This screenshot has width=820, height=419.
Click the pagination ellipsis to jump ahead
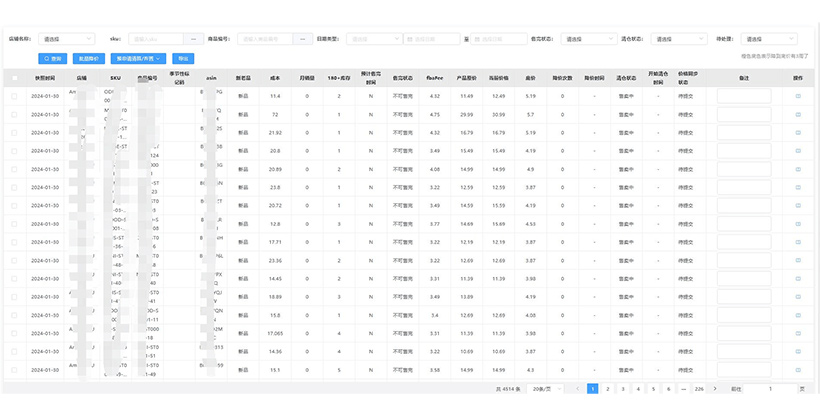(684, 388)
